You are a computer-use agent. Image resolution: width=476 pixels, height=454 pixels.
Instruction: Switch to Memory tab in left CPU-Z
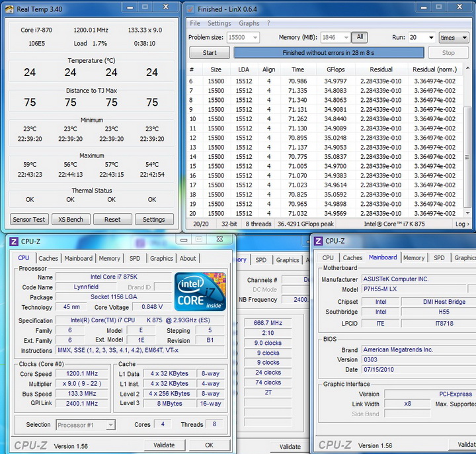[109, 258]
